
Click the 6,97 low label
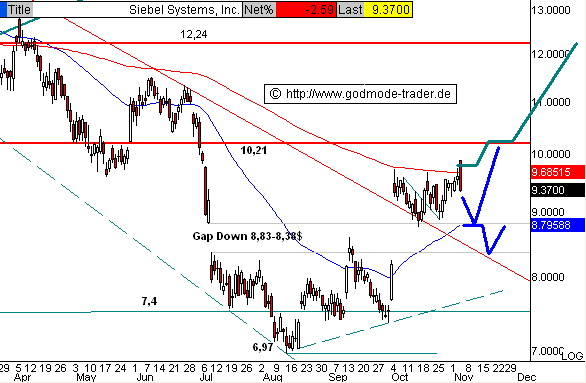tap(263, 347)
